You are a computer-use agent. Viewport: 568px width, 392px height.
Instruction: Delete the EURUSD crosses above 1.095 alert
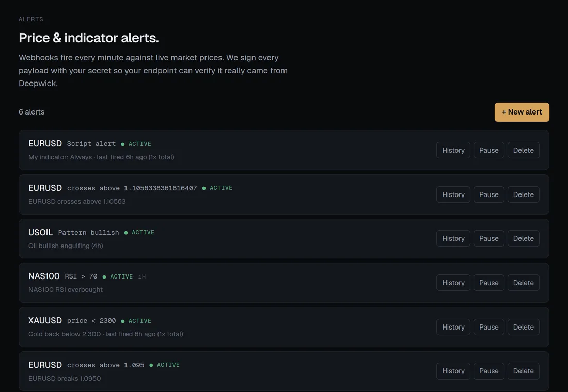click(x=524, y=371)
